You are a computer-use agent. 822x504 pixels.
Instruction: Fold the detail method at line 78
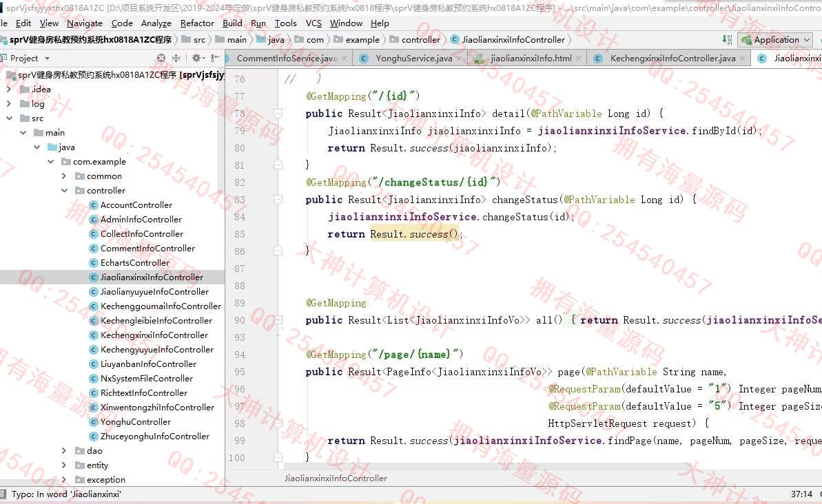point(278,113)
